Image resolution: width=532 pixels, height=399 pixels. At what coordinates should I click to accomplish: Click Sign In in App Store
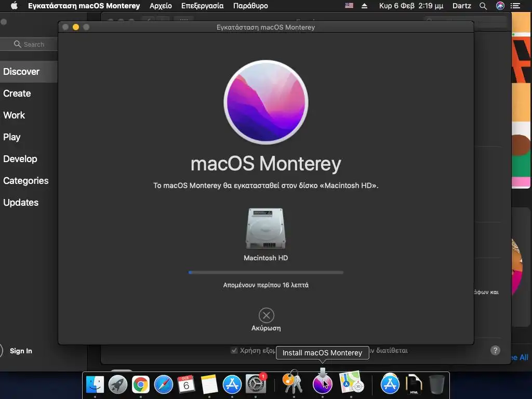21,351
